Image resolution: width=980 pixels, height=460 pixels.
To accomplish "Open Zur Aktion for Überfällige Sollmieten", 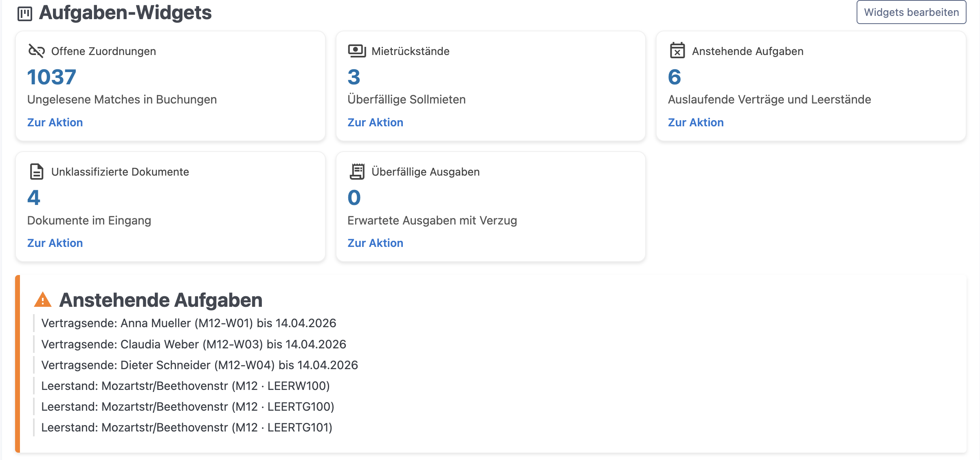I will pyautogui.click(x=375, y=122).
